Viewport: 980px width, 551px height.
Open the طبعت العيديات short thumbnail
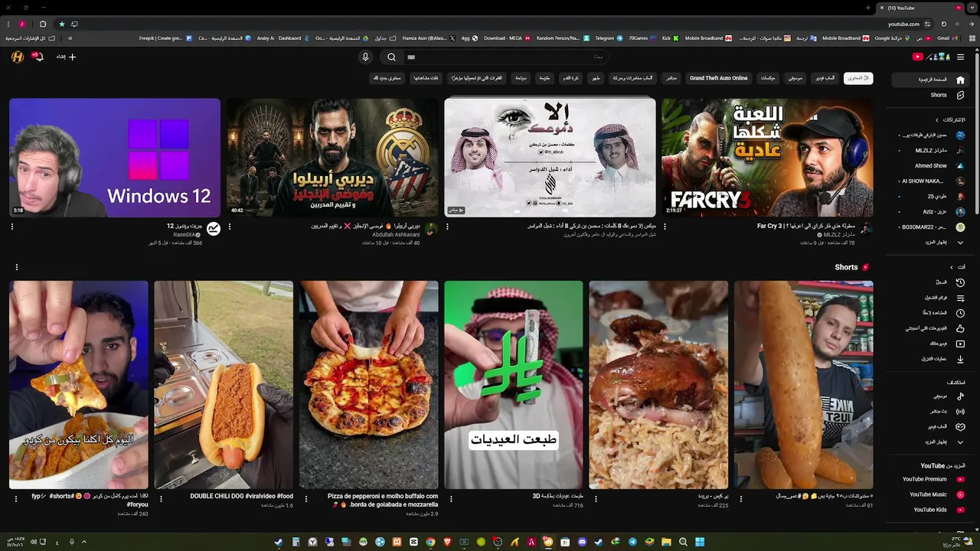coord(513,385)
